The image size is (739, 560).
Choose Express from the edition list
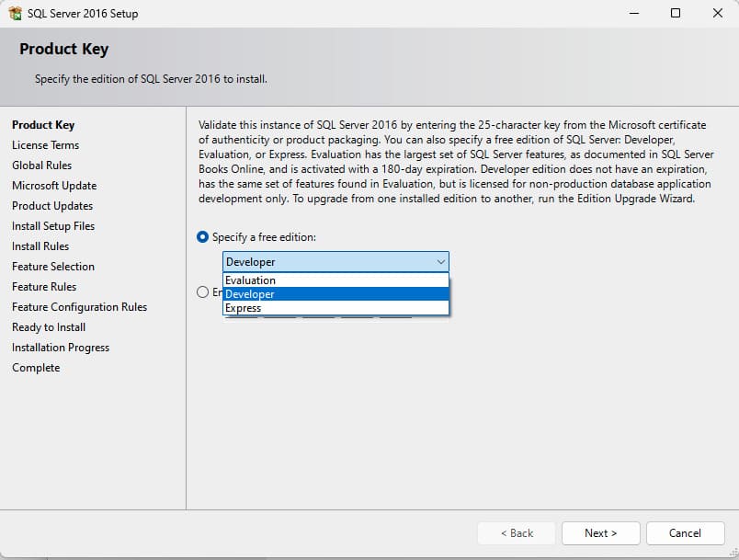pyautogui.click(x=244, y=308)
